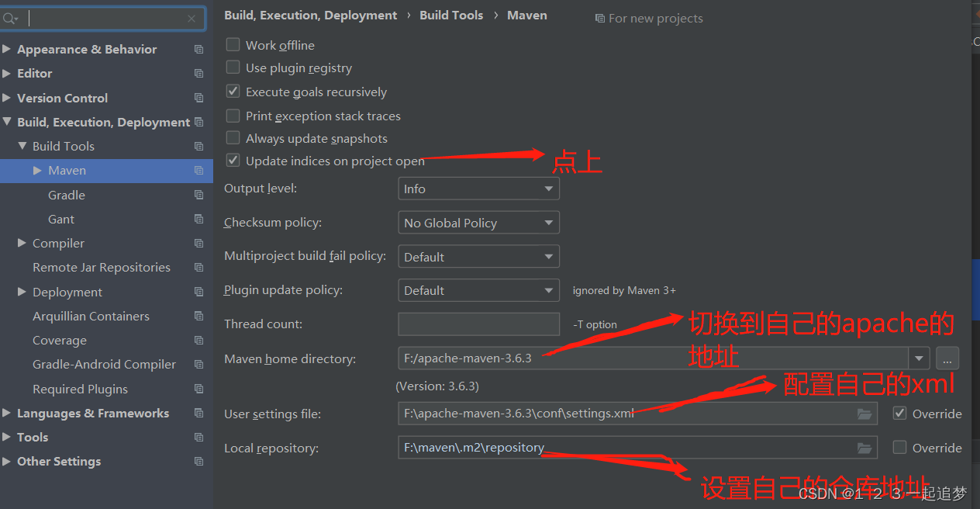
Task: Open the Checksum policy dropdown
Action: [478, 223]
